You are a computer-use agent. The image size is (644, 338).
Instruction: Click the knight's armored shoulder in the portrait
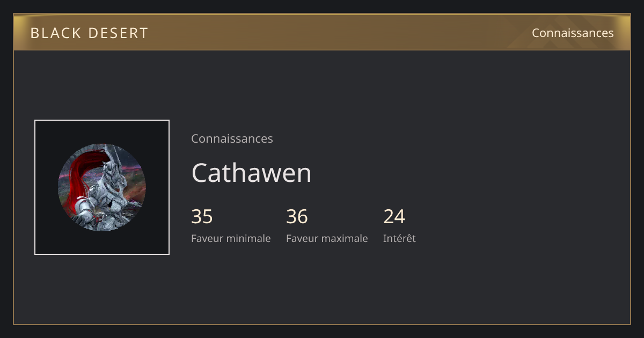click(x=83, y=204)
